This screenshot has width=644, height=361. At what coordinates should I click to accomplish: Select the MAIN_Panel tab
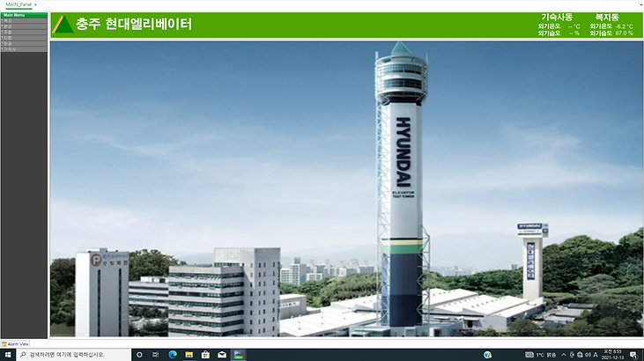point(19,4)
